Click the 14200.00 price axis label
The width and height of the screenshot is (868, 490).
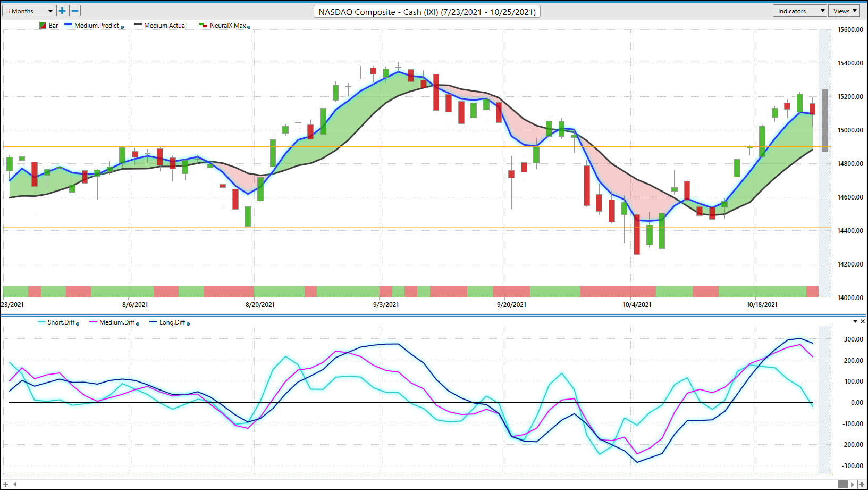click(x=850, y=264)
